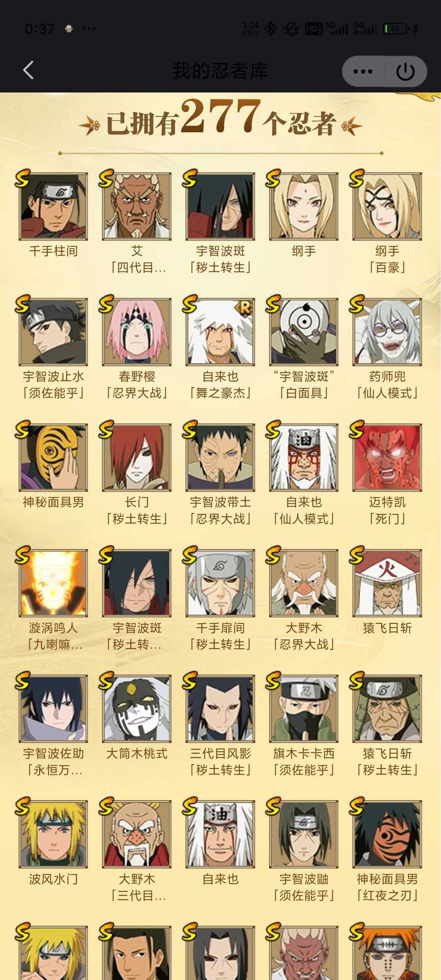
Task: Tap the 春野樱「忍界大战」 portrait
Action: click(x=137, y=332)
